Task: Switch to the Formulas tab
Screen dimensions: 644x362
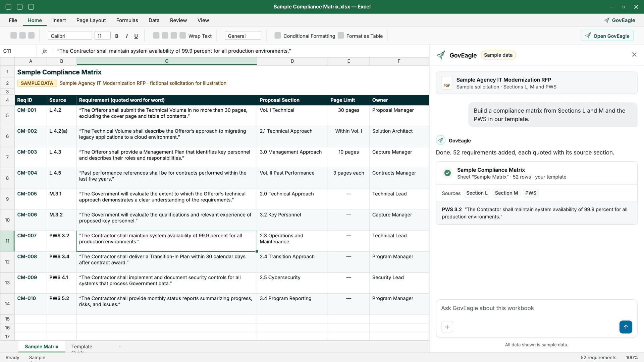Action: point(127,20)
